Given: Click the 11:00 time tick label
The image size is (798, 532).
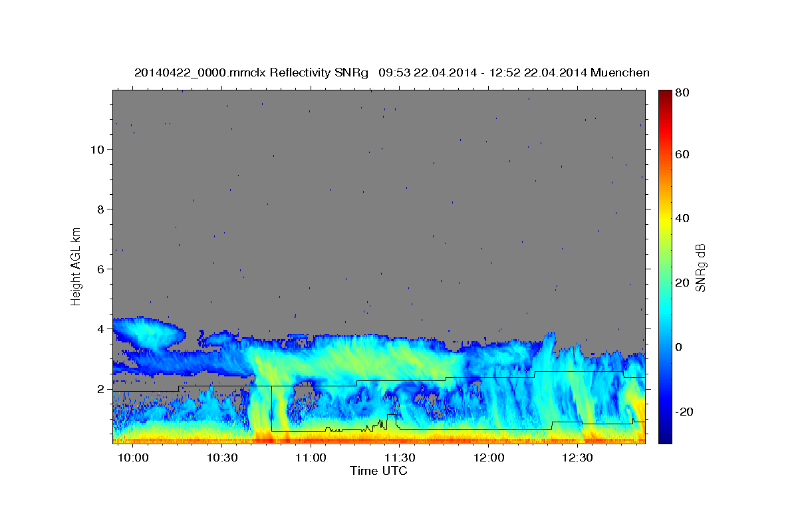Looking at the screenshot, I should (311, 458).
